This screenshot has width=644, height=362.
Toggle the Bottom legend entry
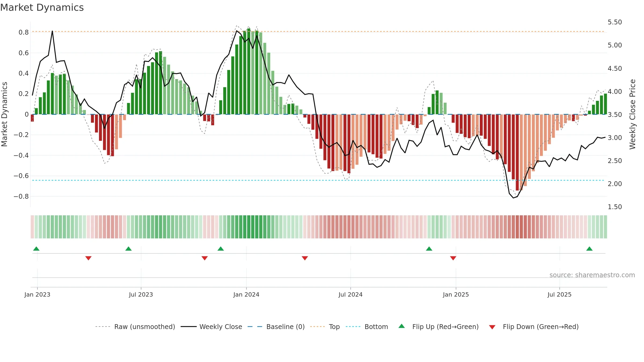tap(367, 327)
